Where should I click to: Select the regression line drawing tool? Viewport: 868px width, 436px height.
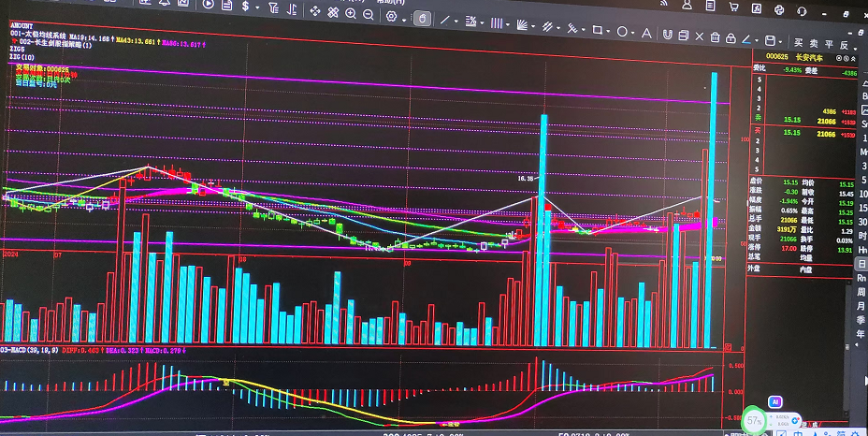(x=572, y=28)
